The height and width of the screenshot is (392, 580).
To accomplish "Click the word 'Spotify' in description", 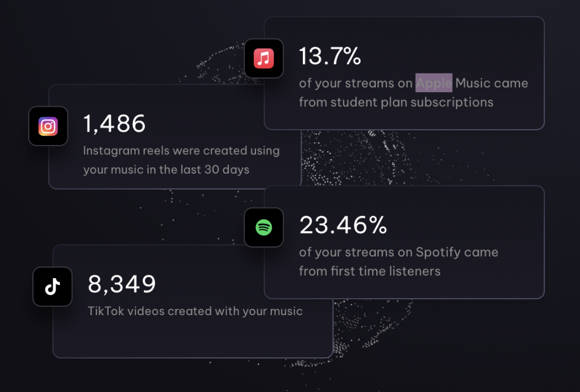I will (437, 252).
